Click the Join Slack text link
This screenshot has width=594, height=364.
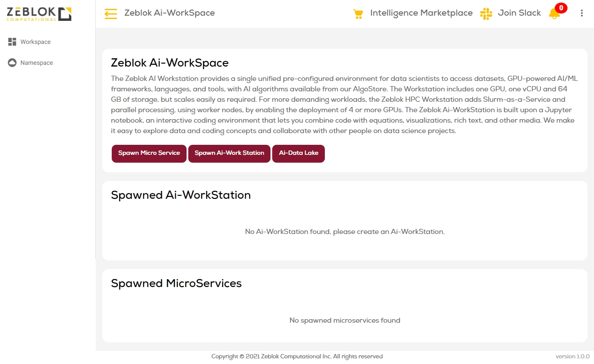519,13
